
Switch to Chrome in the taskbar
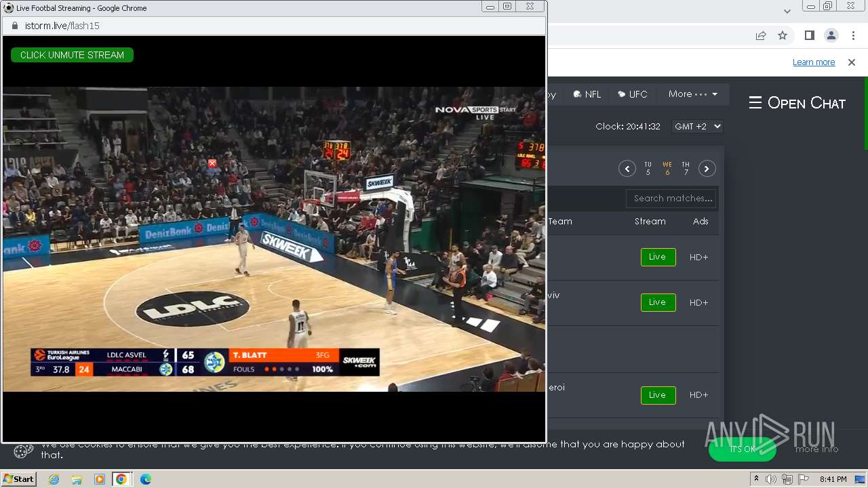tap(121, 479)
